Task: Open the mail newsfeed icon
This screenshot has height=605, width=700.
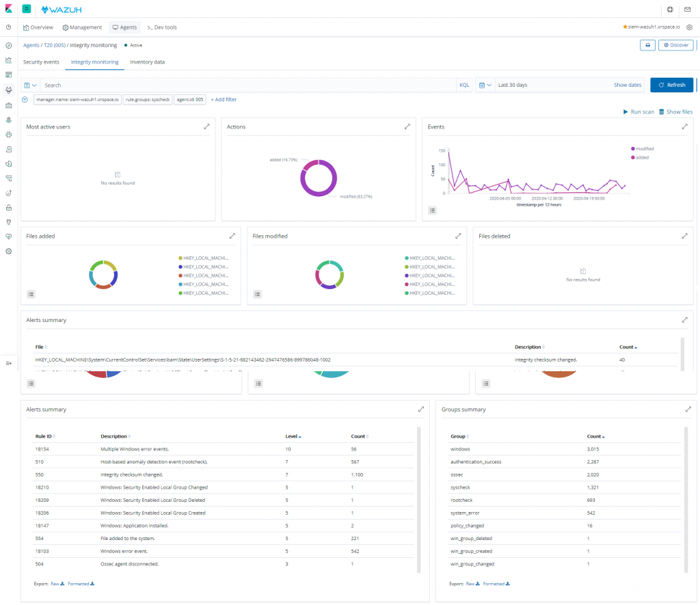Action: [x=688, y=10]
